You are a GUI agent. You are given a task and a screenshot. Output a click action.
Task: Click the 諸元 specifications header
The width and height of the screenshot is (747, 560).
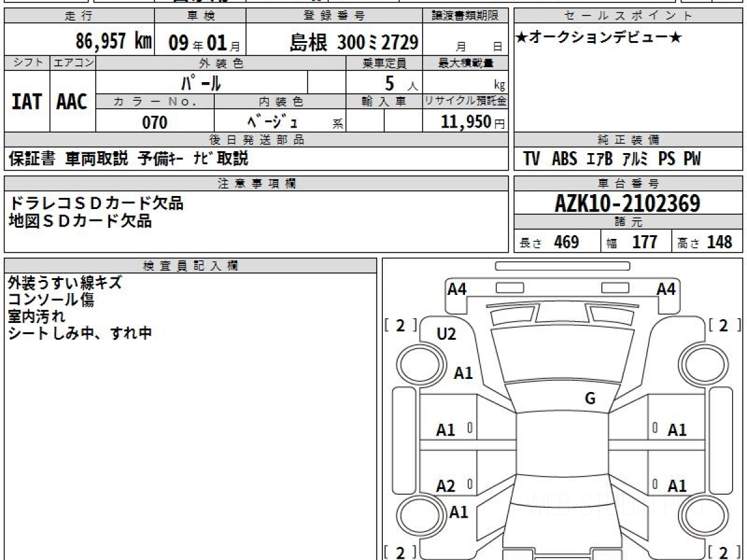coord(628,222)
